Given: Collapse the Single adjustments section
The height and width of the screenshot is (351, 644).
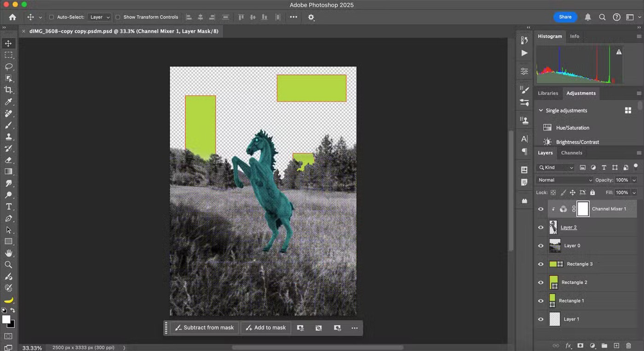Looking at the screenshot, I should (x=541, y=111).
